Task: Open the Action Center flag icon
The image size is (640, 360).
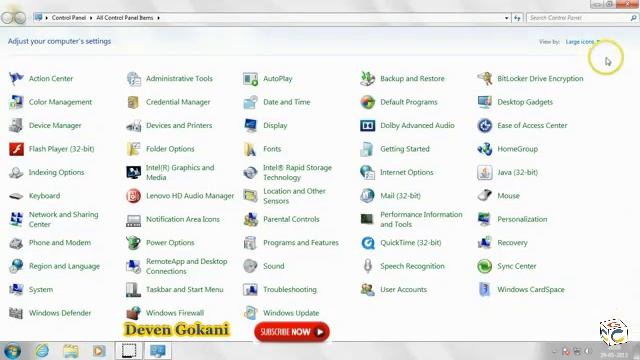Action: point(16,78)
